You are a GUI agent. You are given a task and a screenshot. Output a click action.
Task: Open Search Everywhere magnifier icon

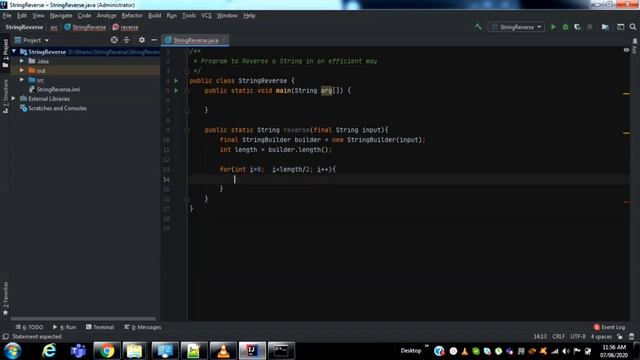pos(633,27)
